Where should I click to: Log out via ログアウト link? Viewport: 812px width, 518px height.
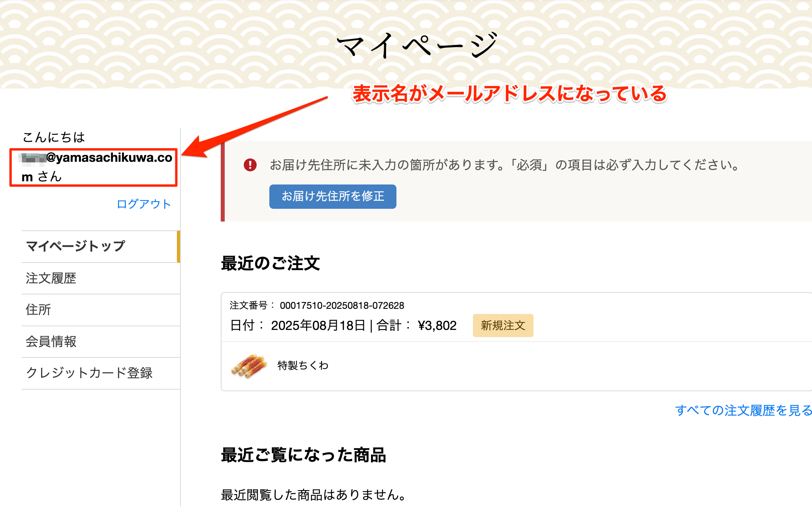[x=144, y=204]
